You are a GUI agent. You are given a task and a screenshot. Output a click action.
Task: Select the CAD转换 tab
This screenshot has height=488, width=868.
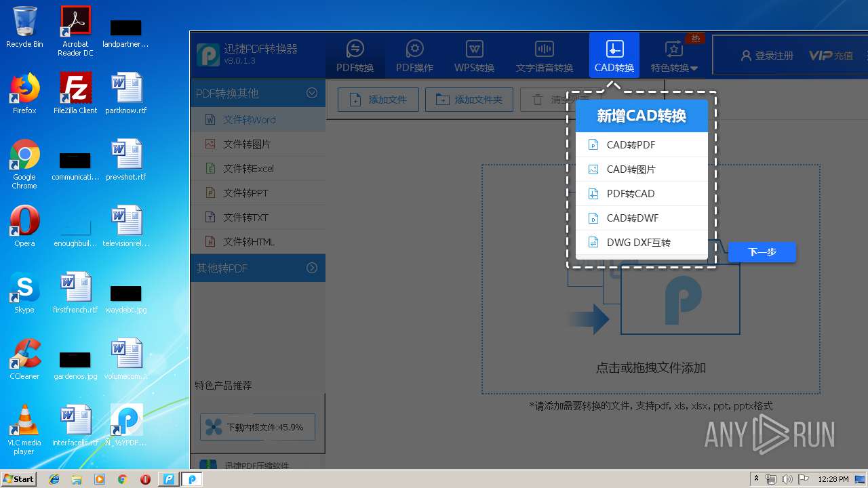614,56
